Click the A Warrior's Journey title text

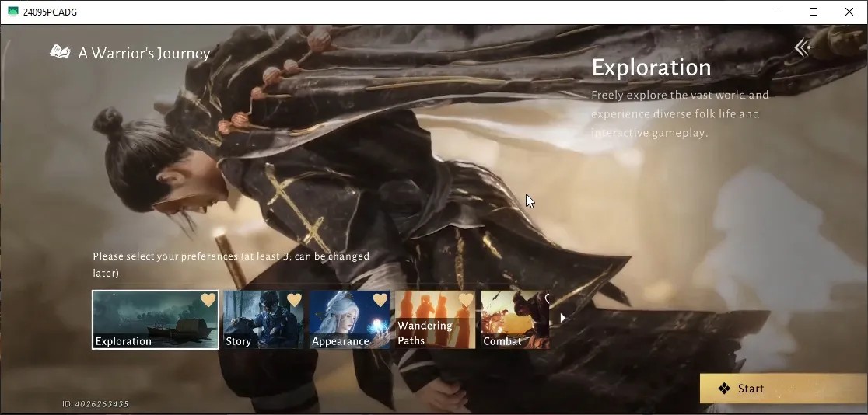pyautogui.click(x=145, y=53)
